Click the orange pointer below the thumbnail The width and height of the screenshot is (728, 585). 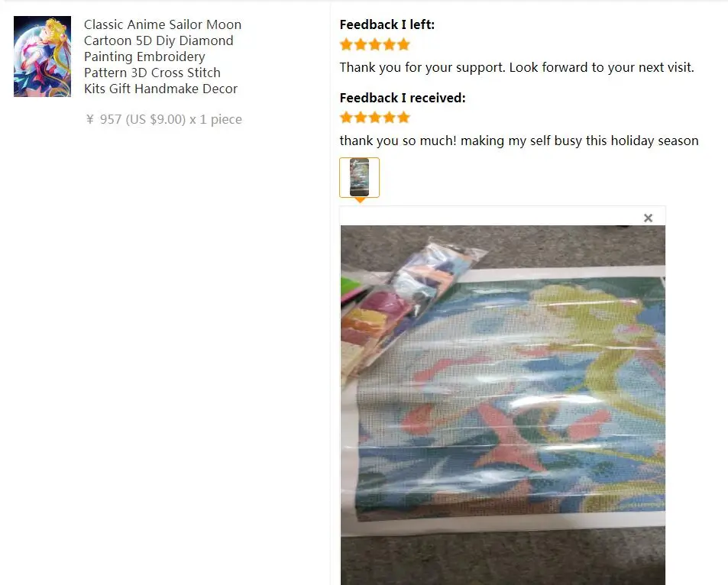click(x=360, y=200)
